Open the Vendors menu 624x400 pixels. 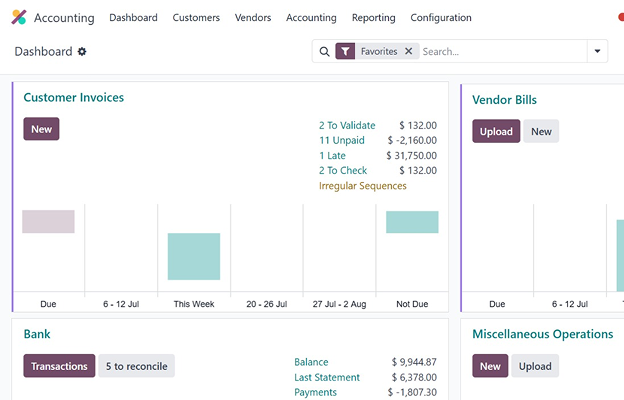pos(253,18)
